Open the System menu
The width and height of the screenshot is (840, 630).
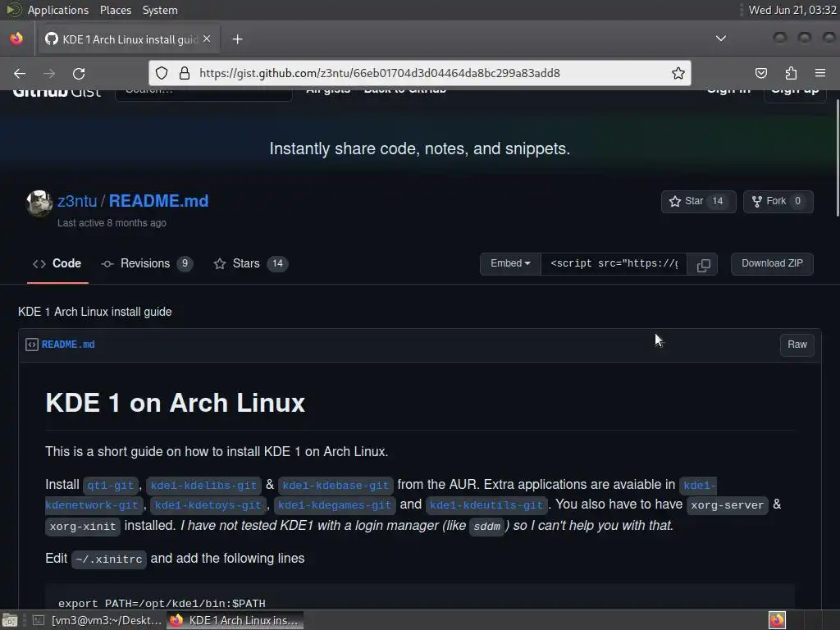pos(160,10)
